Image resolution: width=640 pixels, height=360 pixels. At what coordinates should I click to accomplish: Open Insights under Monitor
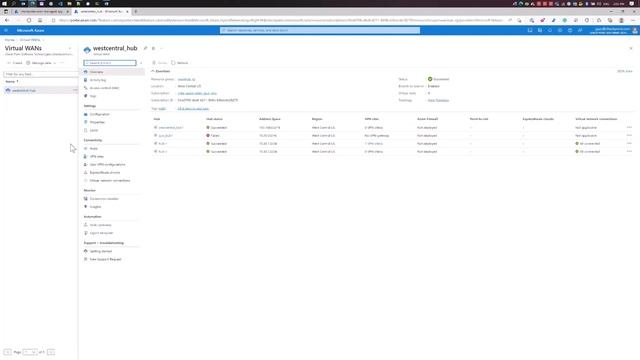pos(96,207)
